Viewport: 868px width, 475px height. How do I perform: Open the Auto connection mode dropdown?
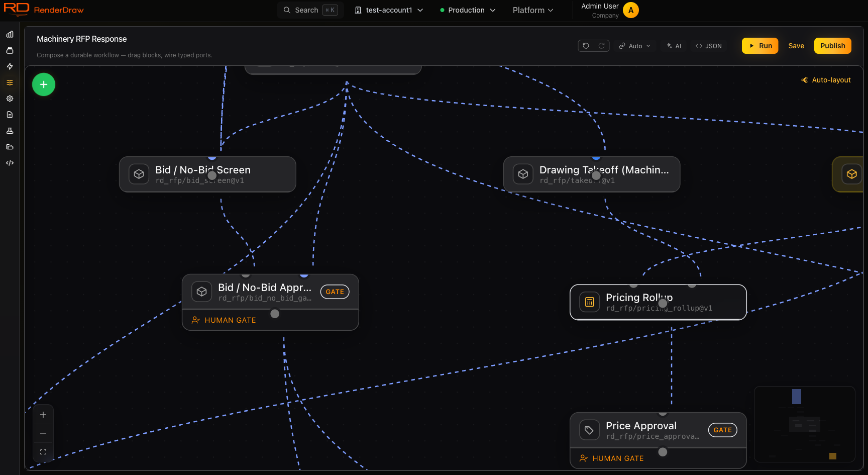coord(634,46)
